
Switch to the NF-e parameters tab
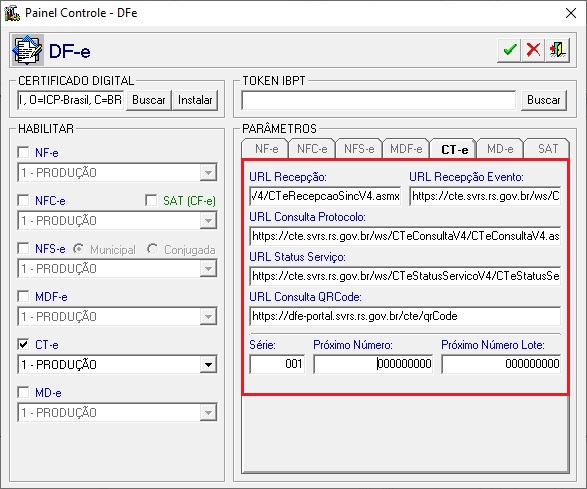click(x=266, y=149)
